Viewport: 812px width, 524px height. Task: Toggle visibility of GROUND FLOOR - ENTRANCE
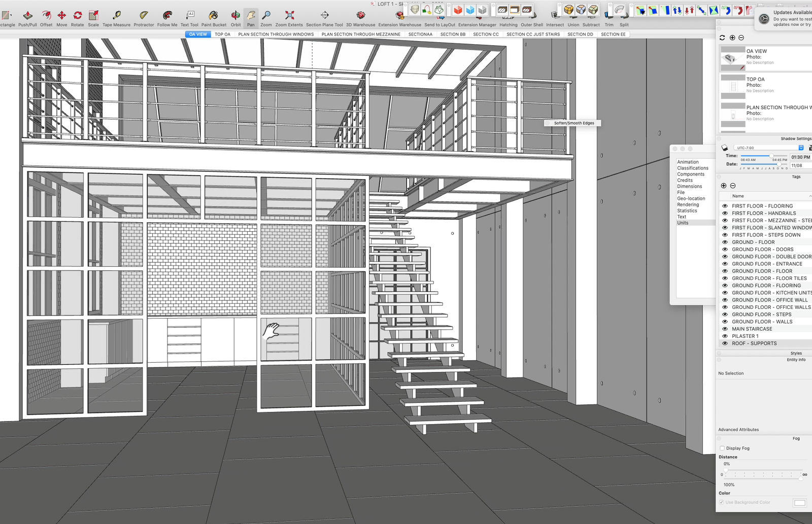pyautogui.click(x=725, y=264)
